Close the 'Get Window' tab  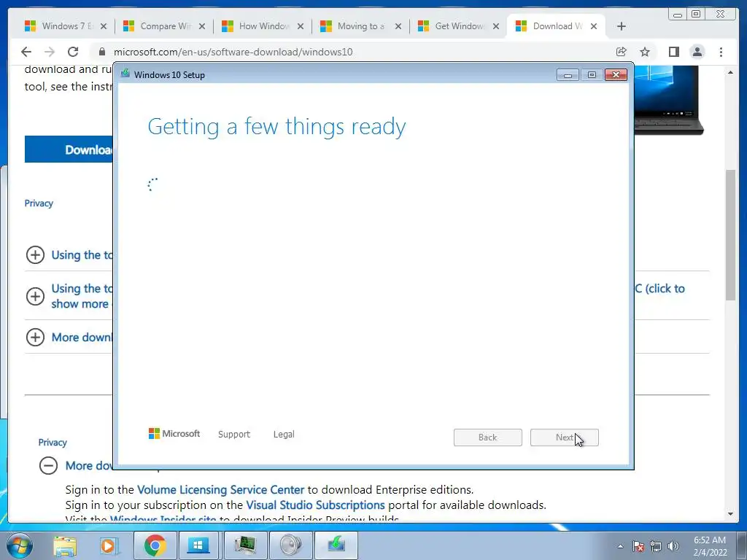pos(496,26)
